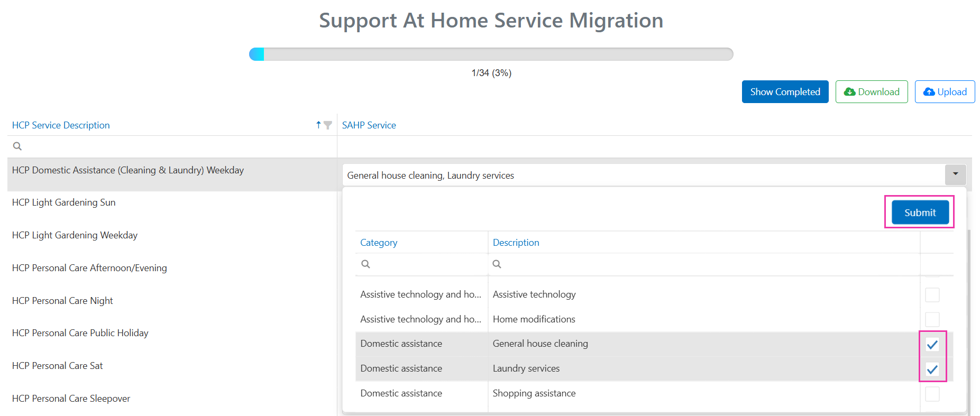Click the Assistive technology description cell
Screen dimensions: 980x416
[704, 294]
